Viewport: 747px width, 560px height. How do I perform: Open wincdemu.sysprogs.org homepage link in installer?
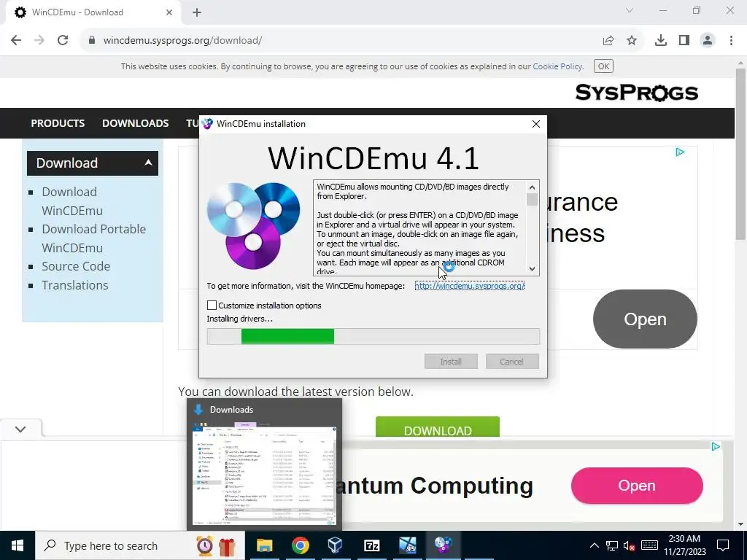click(x=469, y=286)
